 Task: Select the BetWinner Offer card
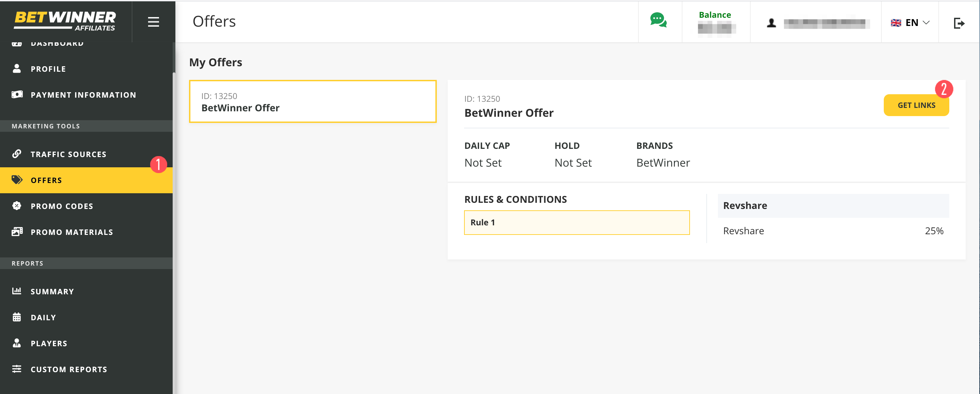pyautogui.click(x=312, y=102)
